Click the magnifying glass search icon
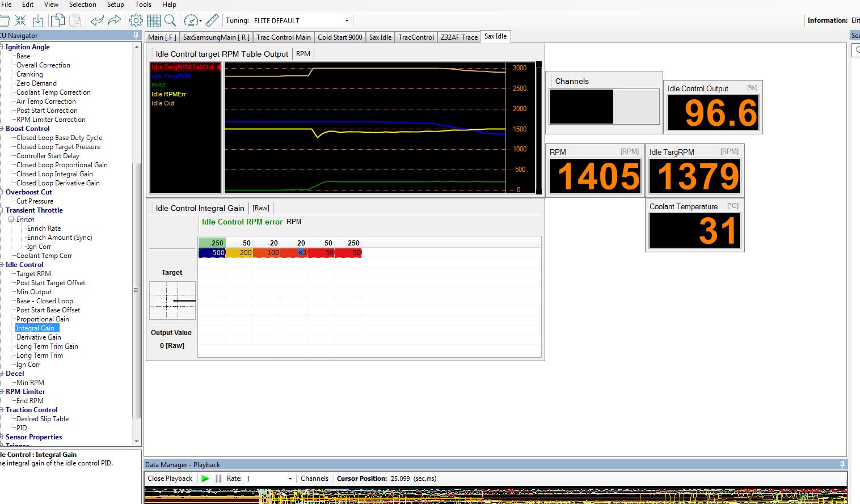The width and height of the screenshot is (860, 504). coord(170,21)
